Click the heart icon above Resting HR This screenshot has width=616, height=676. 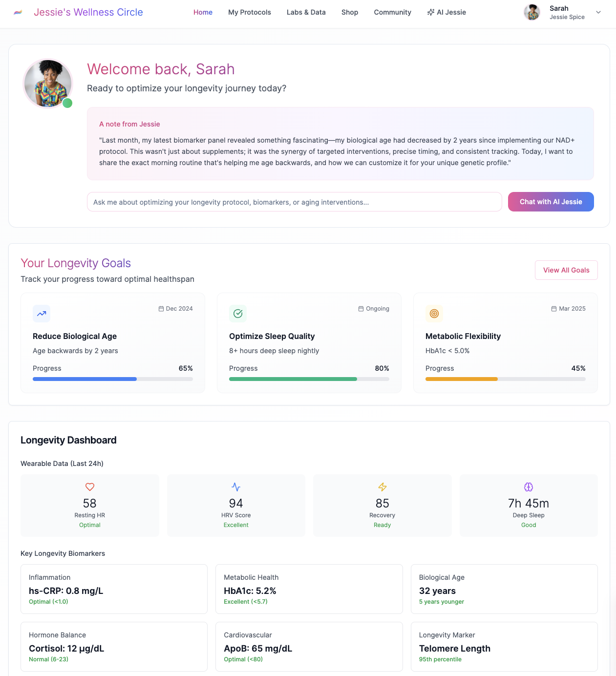89,486
